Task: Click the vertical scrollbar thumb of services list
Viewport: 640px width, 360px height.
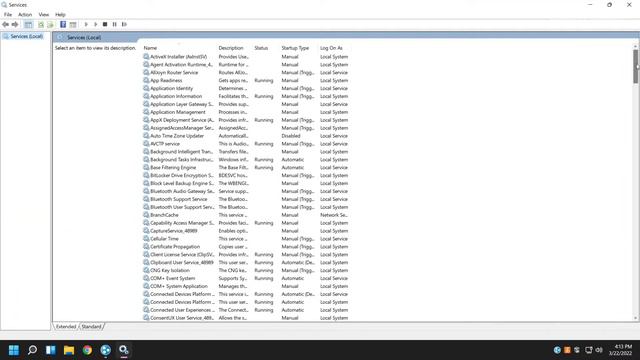Action: point(636,67)
